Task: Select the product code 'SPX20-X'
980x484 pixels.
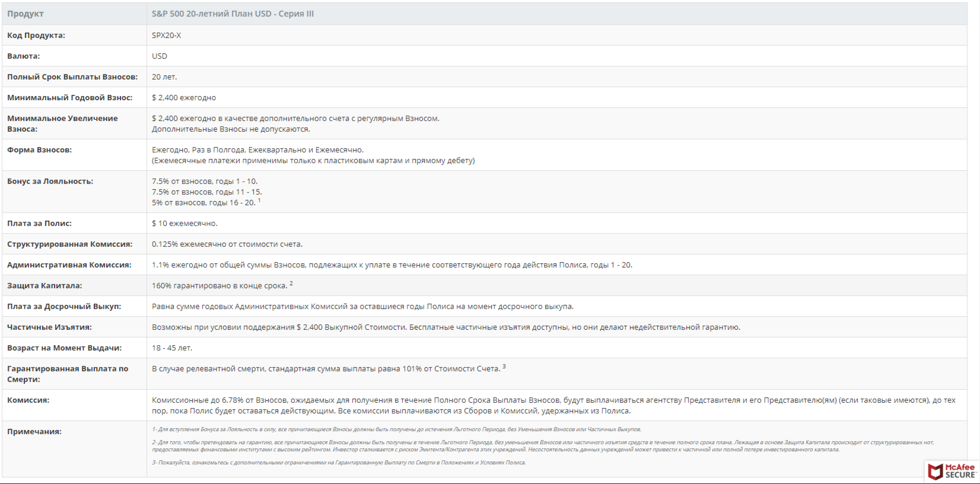Action: click(x=167, y=35)
